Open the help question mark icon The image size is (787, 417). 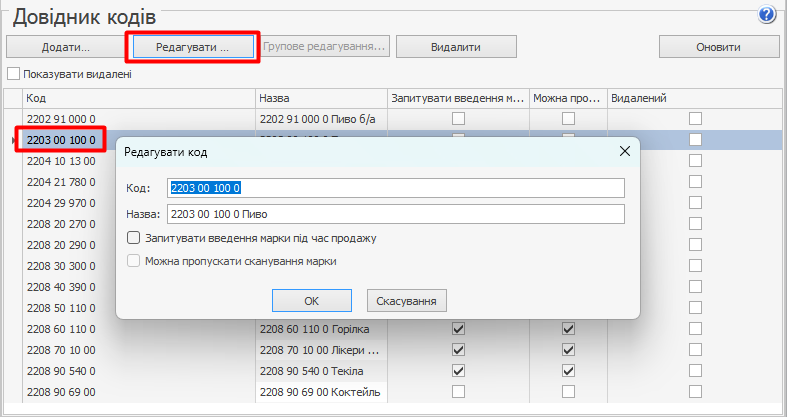(x=768, y=14)
